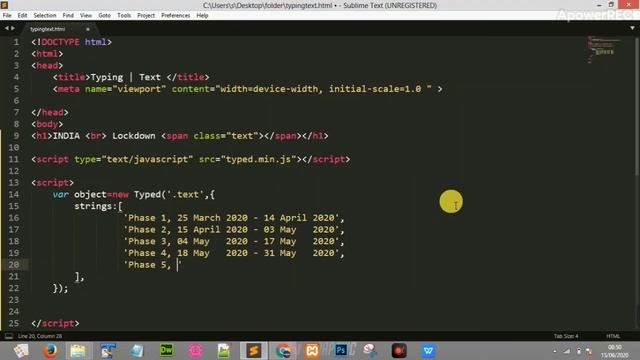Click line number 20 in the gutter
This screenshot has height=360, width=640.
[14, 264]
